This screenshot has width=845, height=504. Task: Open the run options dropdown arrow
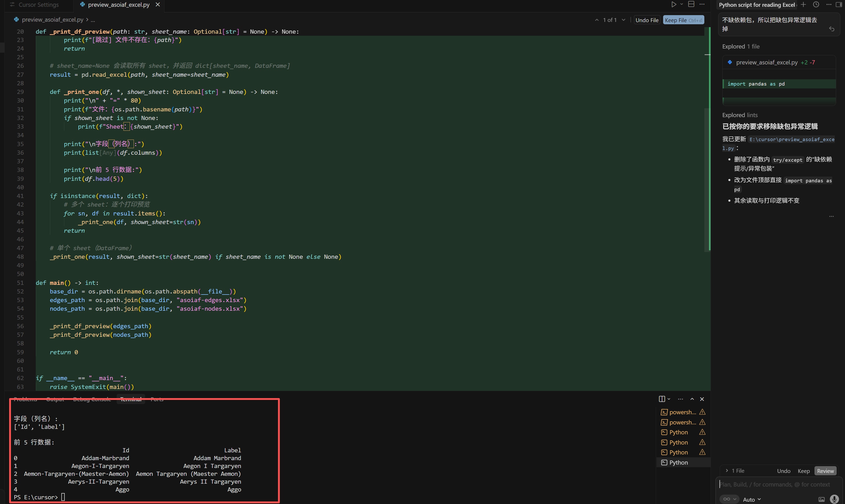[x=682, y=4]
